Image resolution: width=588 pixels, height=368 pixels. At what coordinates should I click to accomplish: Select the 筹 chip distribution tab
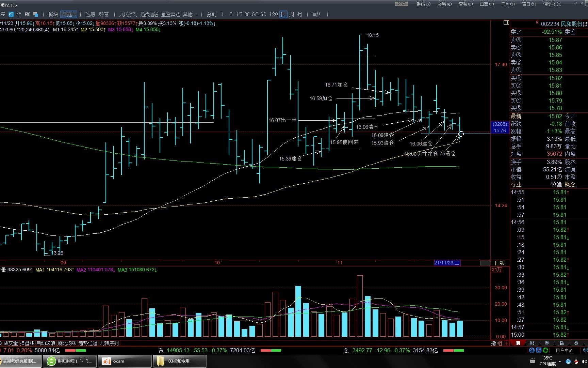click(x=547, y=343)
